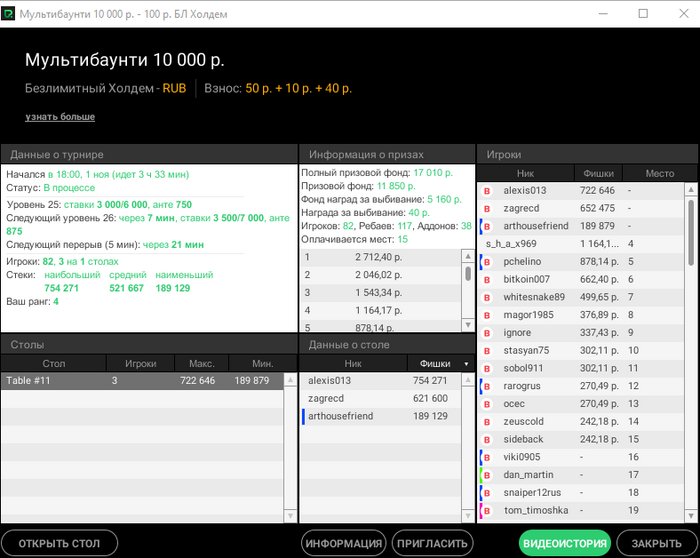Sort tables by Макс. column header
Screen dimensions: 700x558
[x=202, y=364]
